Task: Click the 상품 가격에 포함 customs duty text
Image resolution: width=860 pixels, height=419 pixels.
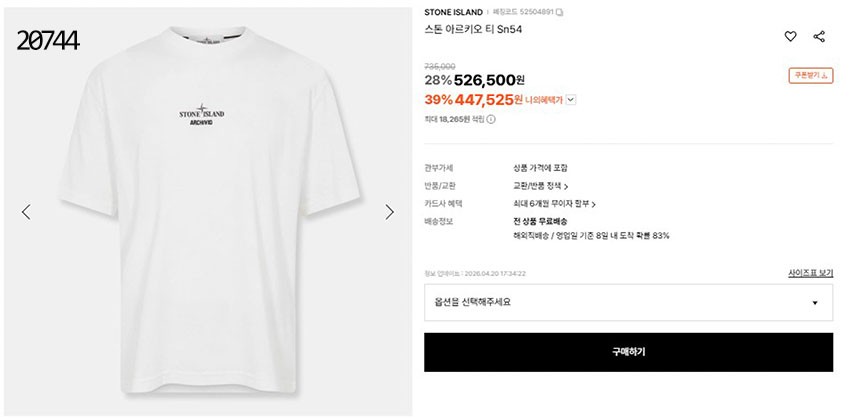Action: (x=540, y=168)
